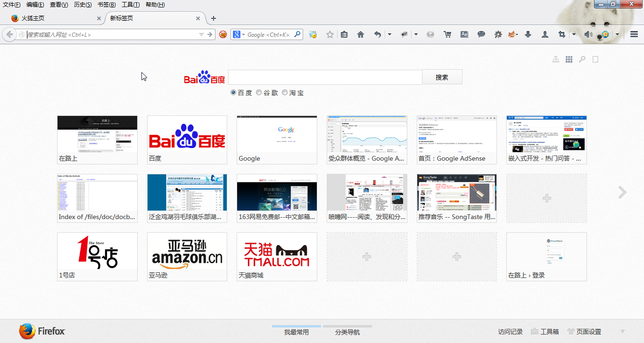This screenshot has width=644, height=343.
Task: Open the 首页：Google AdSense thumbnail
Action: click(457, 140)
